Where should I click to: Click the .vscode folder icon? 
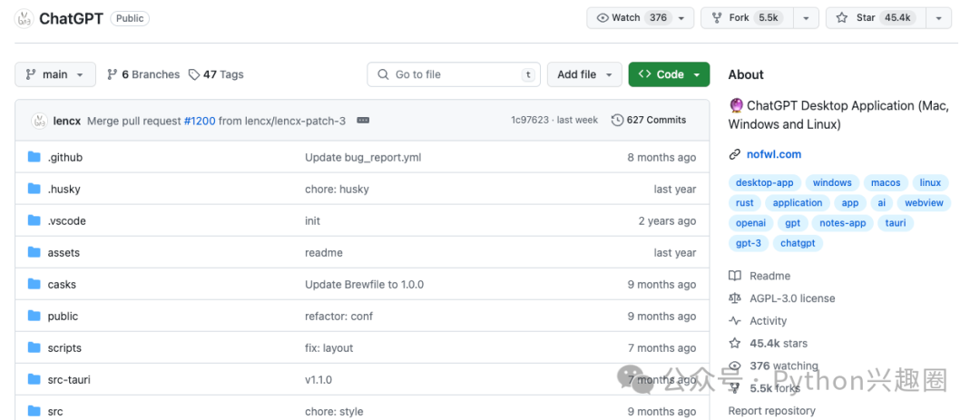pyautogui.click(x=34, y=220)
